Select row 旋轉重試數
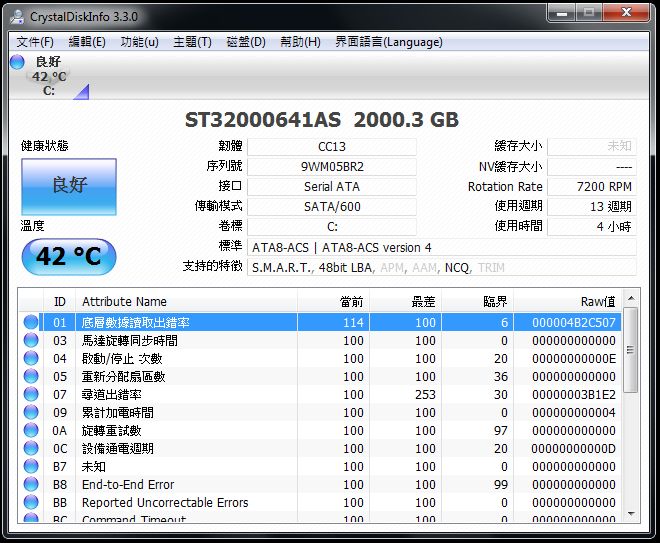 coord(320,430)
